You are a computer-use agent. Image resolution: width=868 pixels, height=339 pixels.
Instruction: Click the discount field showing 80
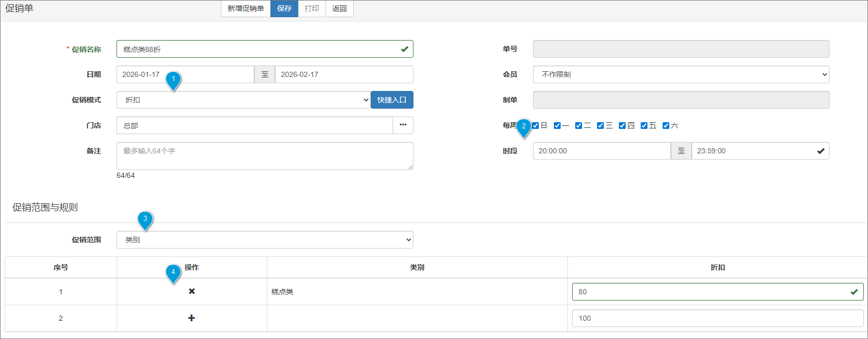click(710, 292)
